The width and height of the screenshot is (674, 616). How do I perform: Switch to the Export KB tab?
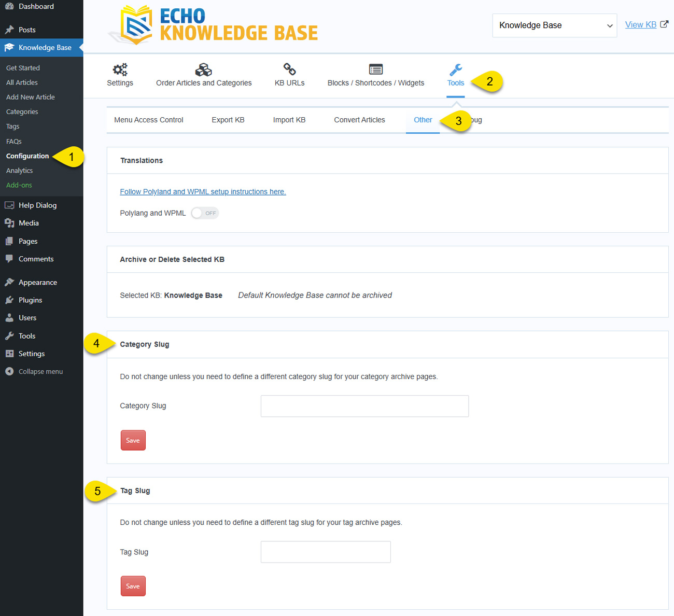pyautogui.click(x=228, y=120)
